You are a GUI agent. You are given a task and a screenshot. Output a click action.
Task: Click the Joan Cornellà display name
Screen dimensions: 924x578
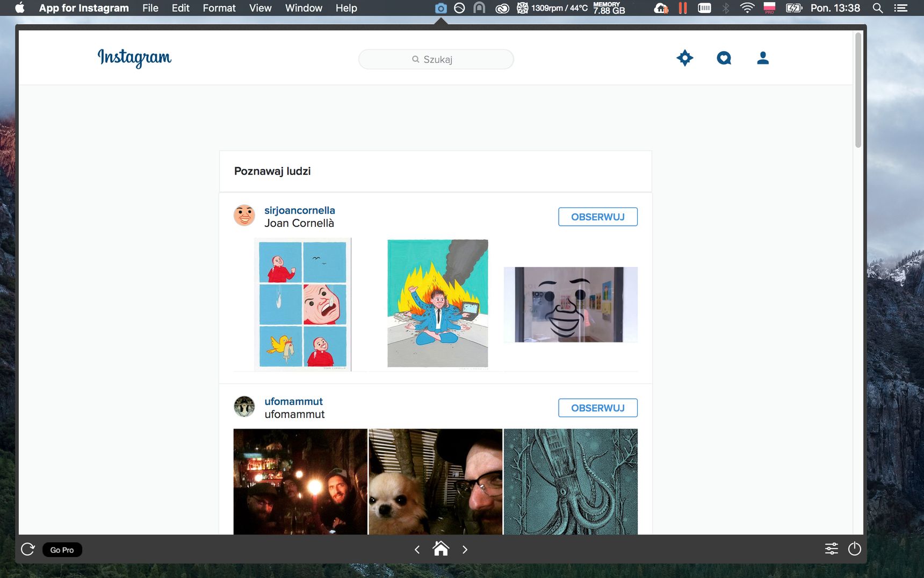[299, 223]
